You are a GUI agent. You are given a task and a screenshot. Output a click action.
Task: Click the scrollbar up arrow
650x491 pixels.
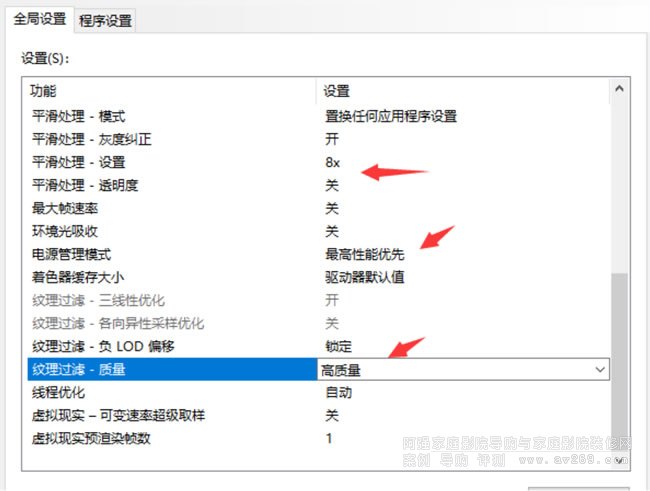point(621,90)
